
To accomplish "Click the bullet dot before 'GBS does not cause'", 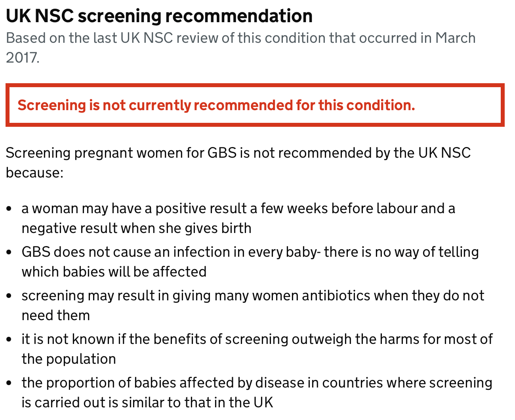I will coord(10,252).
